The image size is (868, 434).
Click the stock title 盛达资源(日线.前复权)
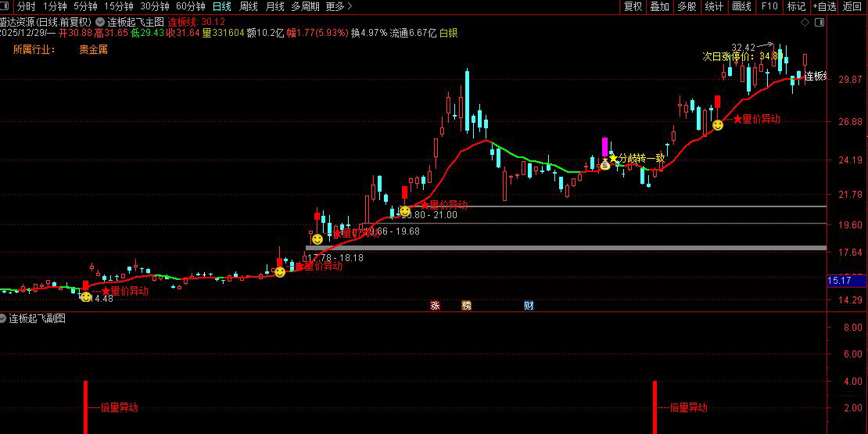click(x=45, y=22)
